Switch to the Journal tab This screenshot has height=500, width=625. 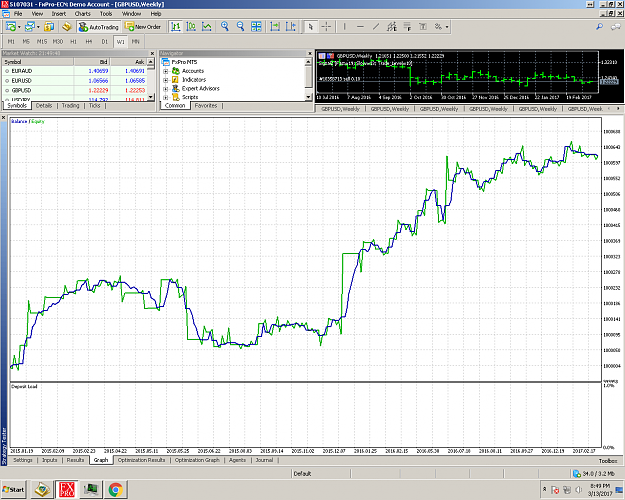coord(264,460)
